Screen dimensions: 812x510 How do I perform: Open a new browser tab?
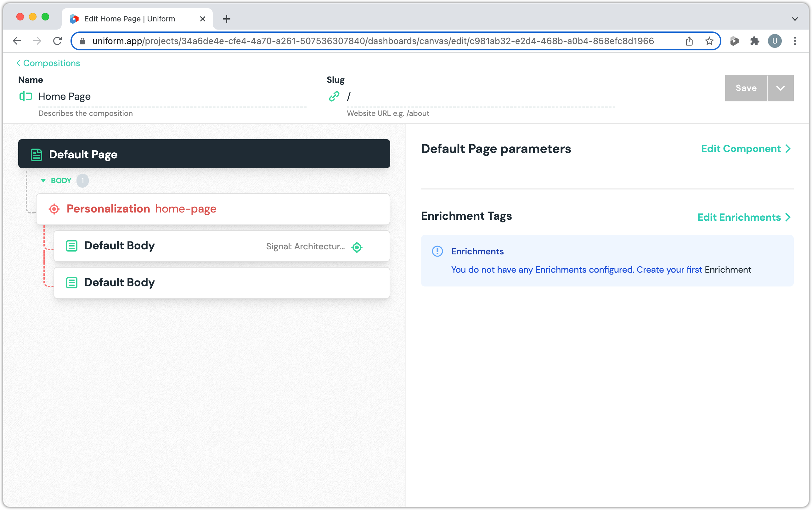pos(227,19)
